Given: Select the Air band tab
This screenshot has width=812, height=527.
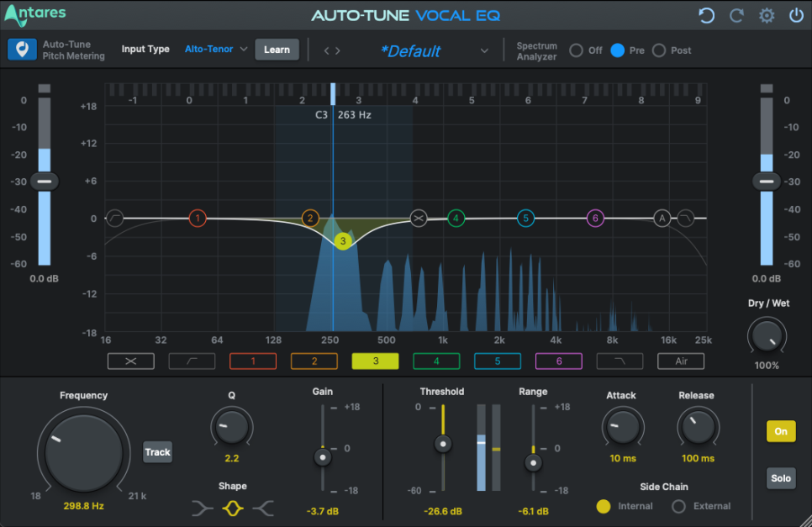Looking at the screenshot, I should click(x=681, y=361).
